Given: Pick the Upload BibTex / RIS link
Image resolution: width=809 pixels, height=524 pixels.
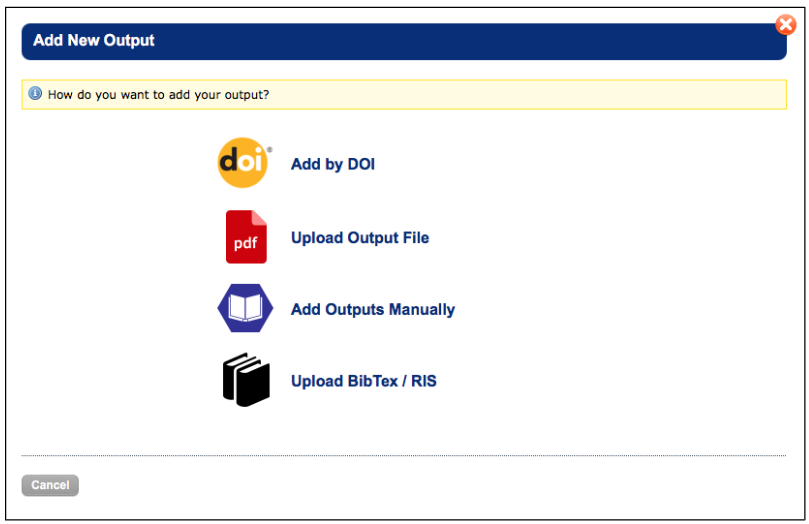Looking at the screenshot, I should tap(364, 381).
